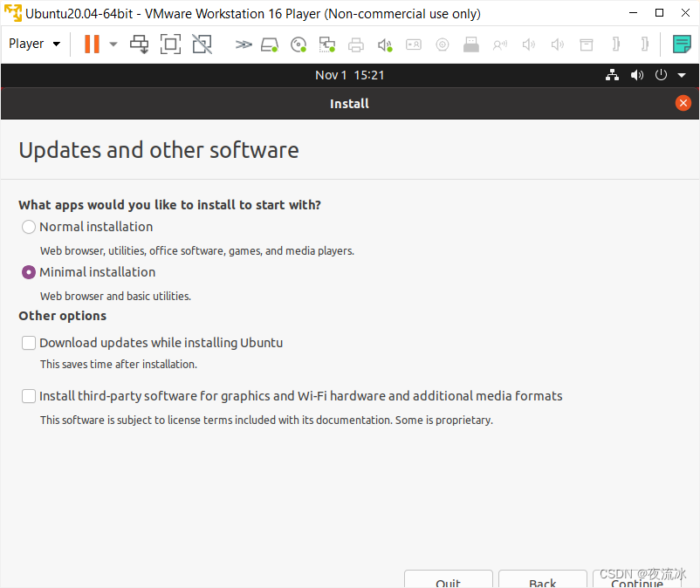
Task: Click the 'This software is subject to license terms' text
Action: click(266, 420)
